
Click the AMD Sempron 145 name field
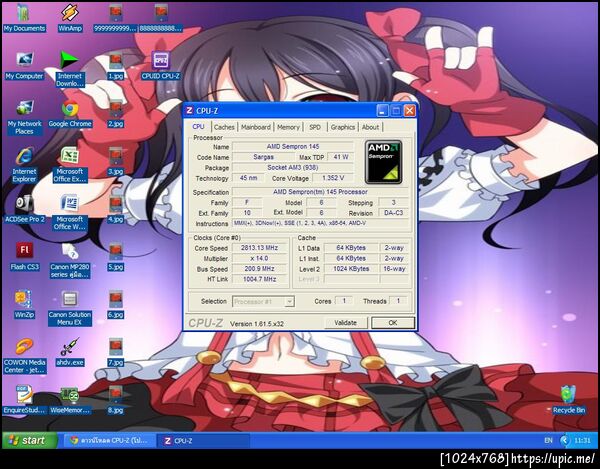click(x=293, y=147)
